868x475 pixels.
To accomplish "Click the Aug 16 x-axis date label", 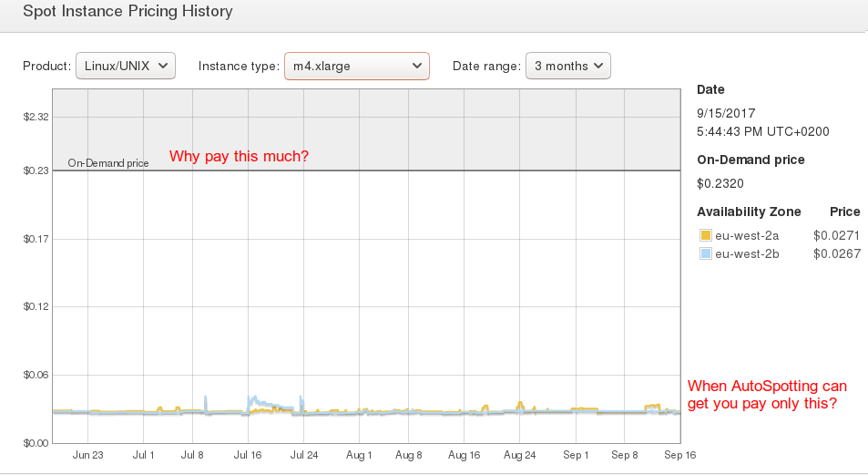I will coord(464,455).
